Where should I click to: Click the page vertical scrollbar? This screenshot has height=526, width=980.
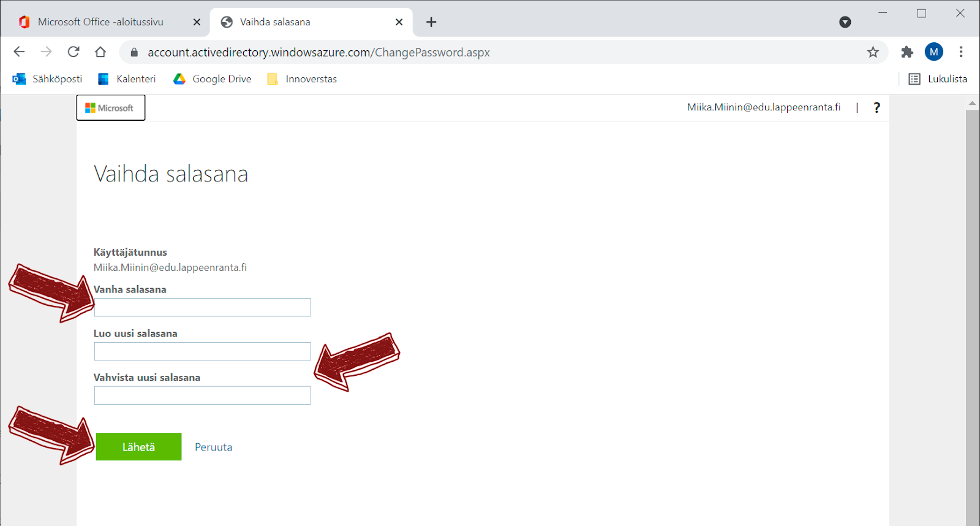click(972, 318)
